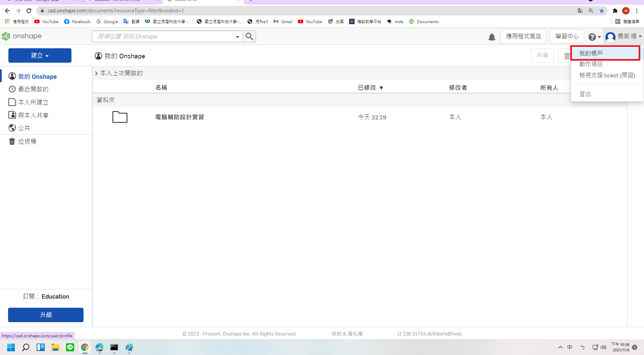Click translate page icon in address bar
This screenshot has height=355, width=644.
point(580,11)
